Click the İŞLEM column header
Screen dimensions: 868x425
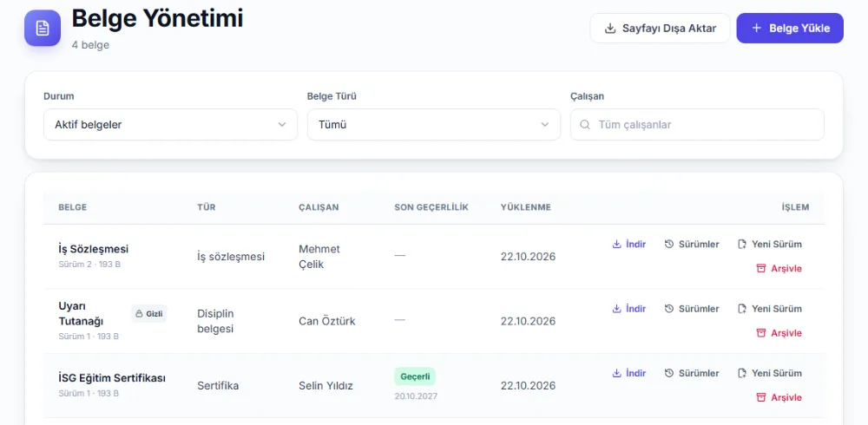(795, 207)
